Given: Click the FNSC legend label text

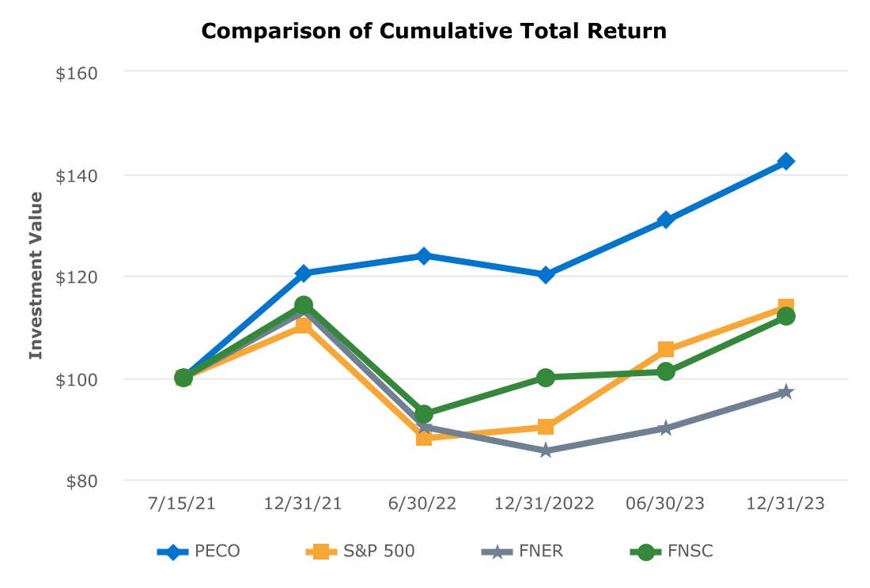Looking at the screenshot, I should tap(691, 552).
